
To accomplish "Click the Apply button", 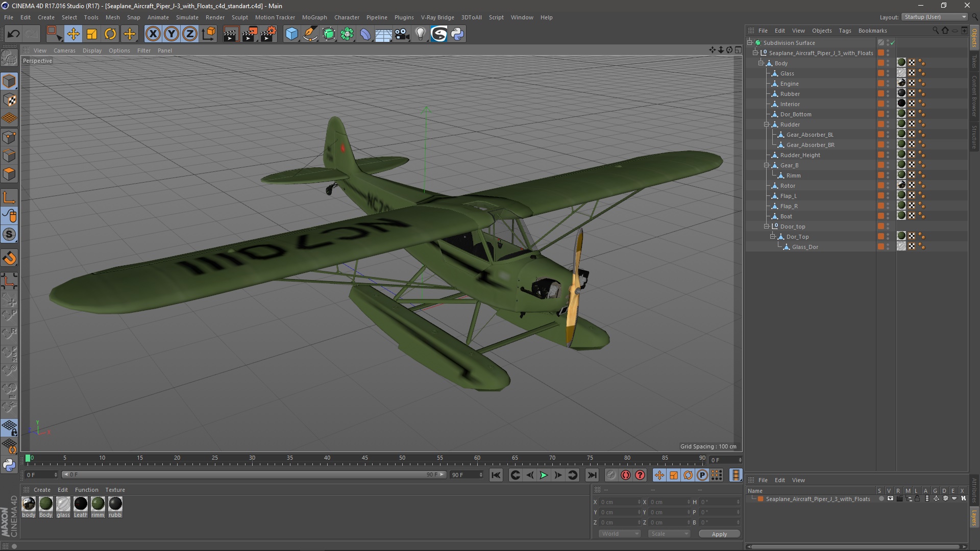I will pos(719,534).
